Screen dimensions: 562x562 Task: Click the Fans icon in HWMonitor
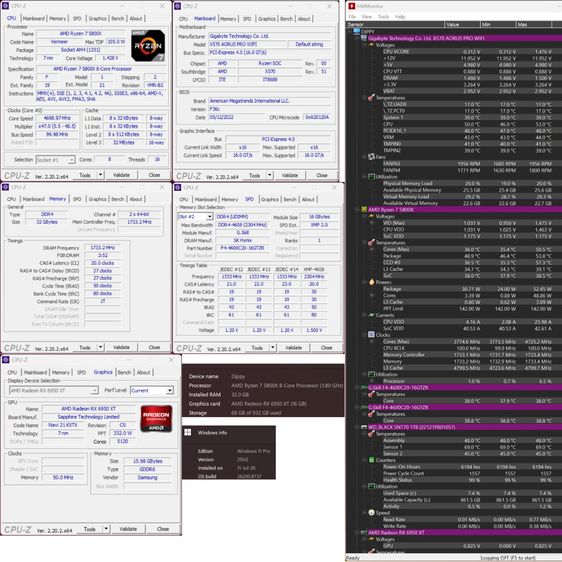371,157
